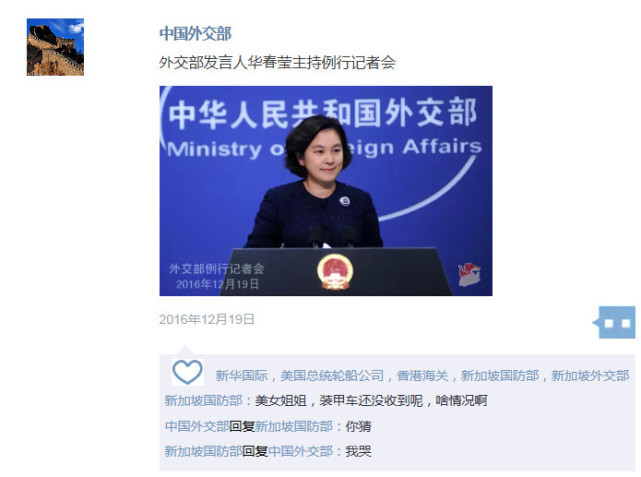
Task: Click 新加坡国防部 in the 我哭 reply
Action: coord(204,451)
